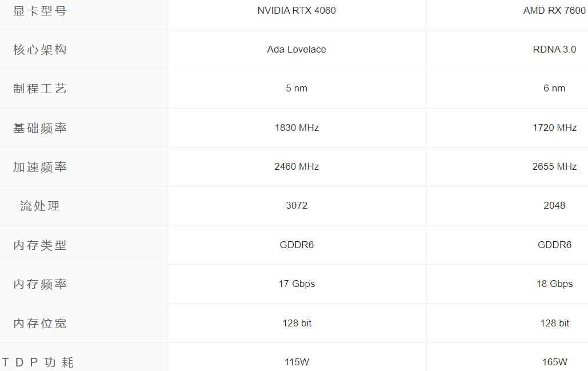Image resolution: width=588 pixels, height=371 pixels.
Task: Click the 6 nm process cell
Action: pos(554,88)
